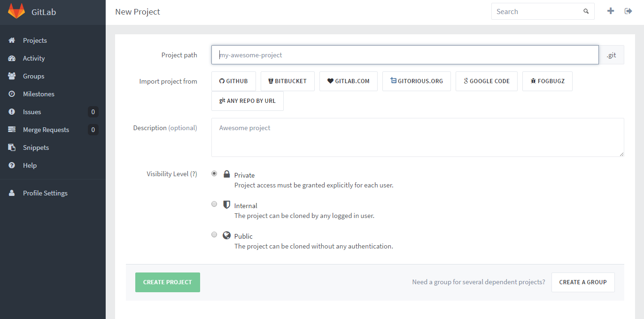This screenshot has width=644, height=319.
Task: Import project from GitLab.com
Action: pyautogui.click(x=349, y=81)
